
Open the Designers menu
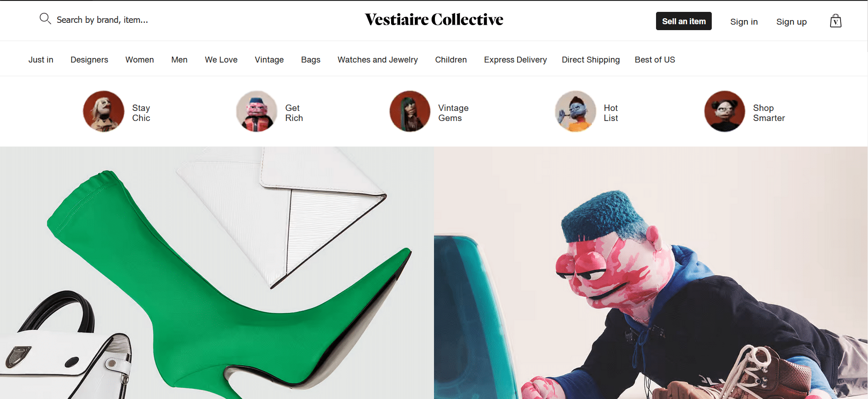point(90,60)
